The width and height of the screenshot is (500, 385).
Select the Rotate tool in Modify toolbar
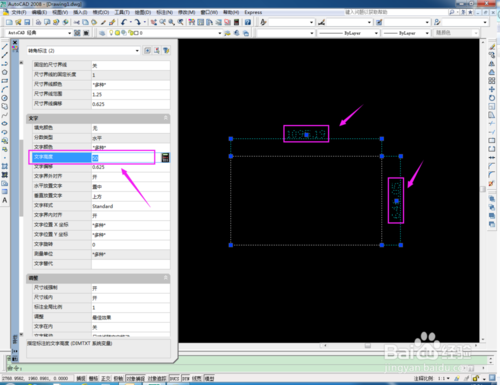[x=492, y=98]
